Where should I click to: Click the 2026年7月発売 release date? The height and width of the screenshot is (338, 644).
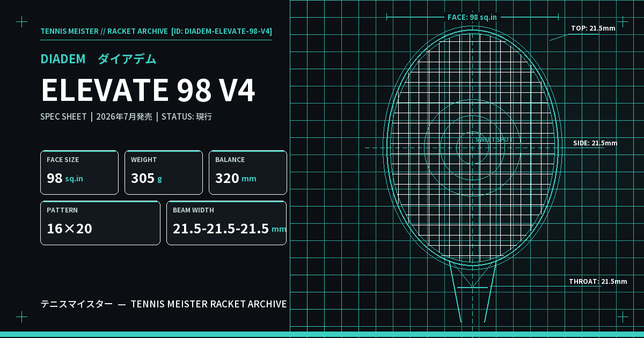tap(124, 116)
